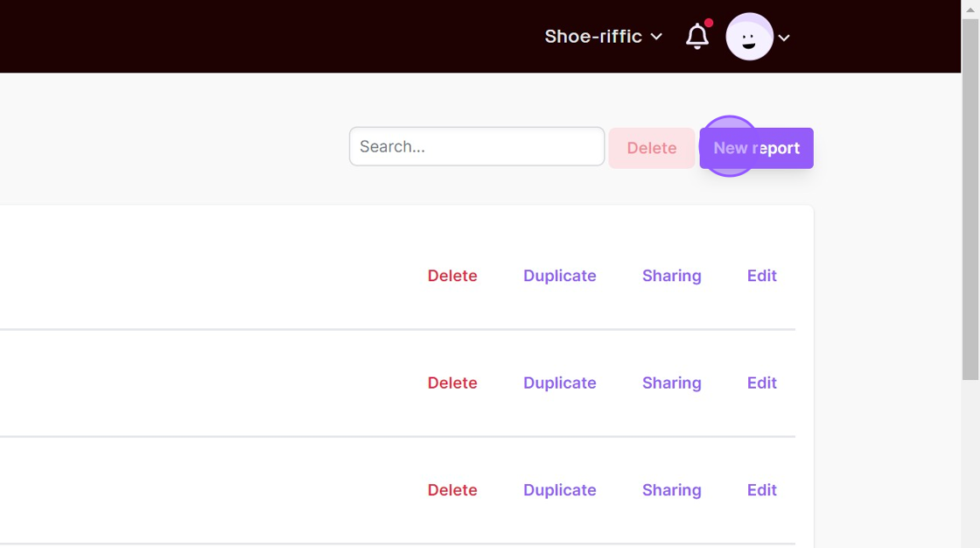The height and width of the screenshot is (548, 980).
Task: Edit the second report in the list
Action: click(762, 383)
